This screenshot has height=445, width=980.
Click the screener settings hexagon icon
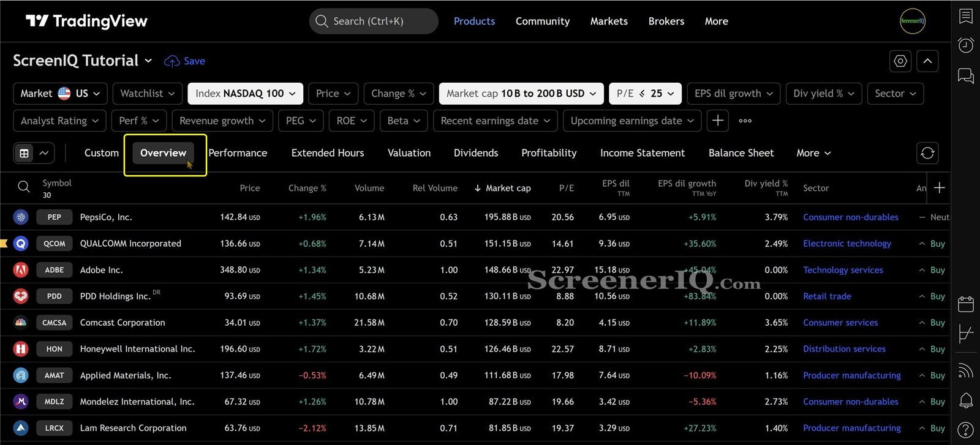(x=900, y=61)
